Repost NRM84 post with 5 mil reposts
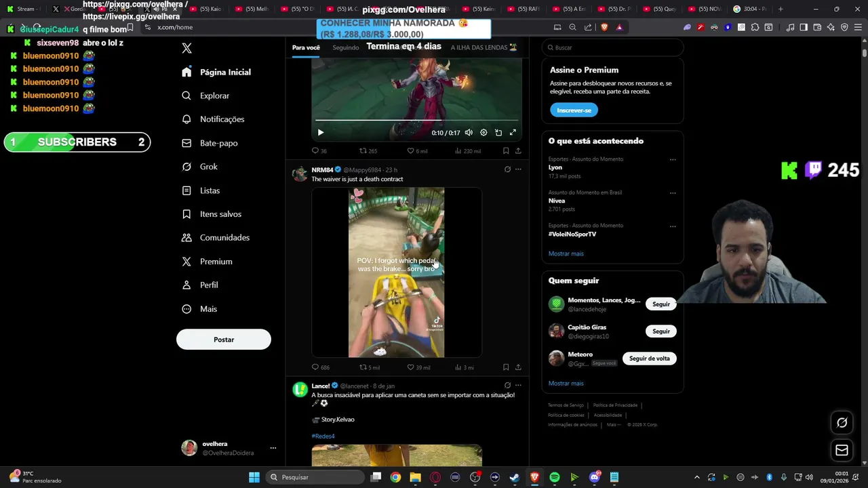868x488 pixels. pos(370,367)
